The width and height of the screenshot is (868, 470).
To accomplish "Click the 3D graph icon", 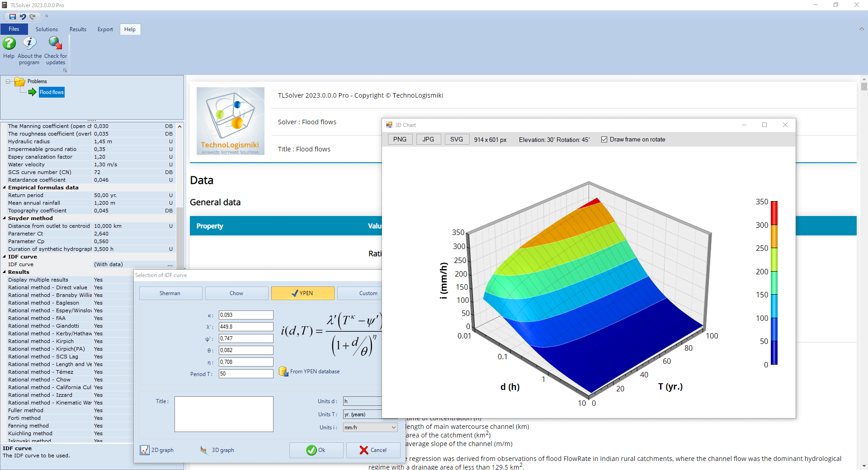I will (x=204, y=450).
